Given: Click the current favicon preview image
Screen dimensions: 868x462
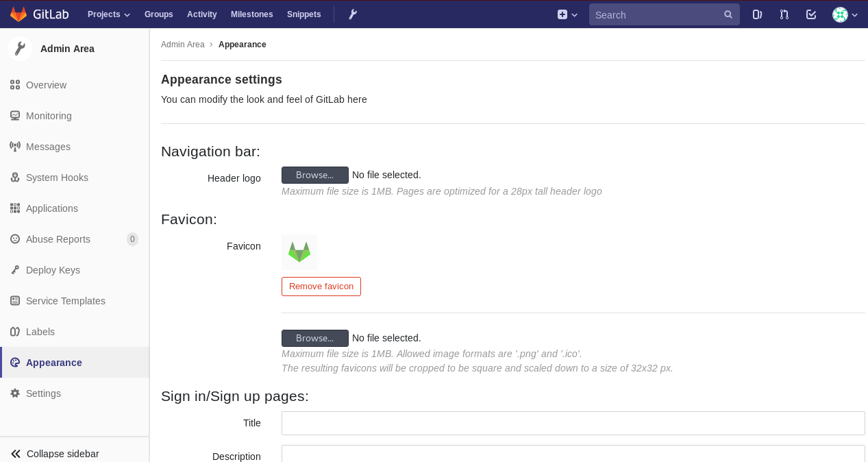Looking at the screenshot, I should pos(299,252).
